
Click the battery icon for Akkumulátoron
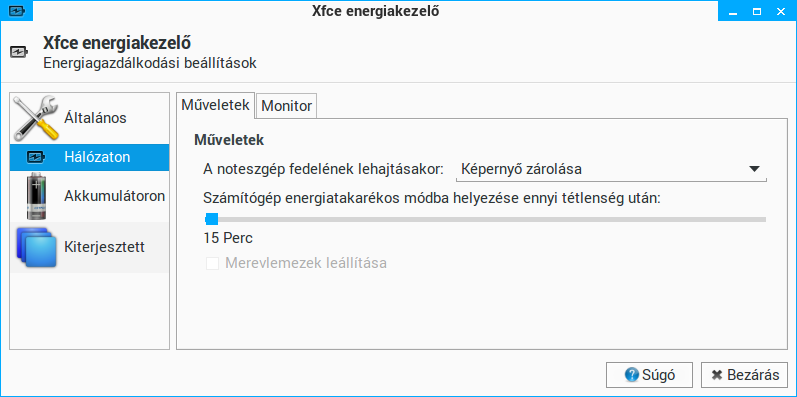tap(36, 196)
